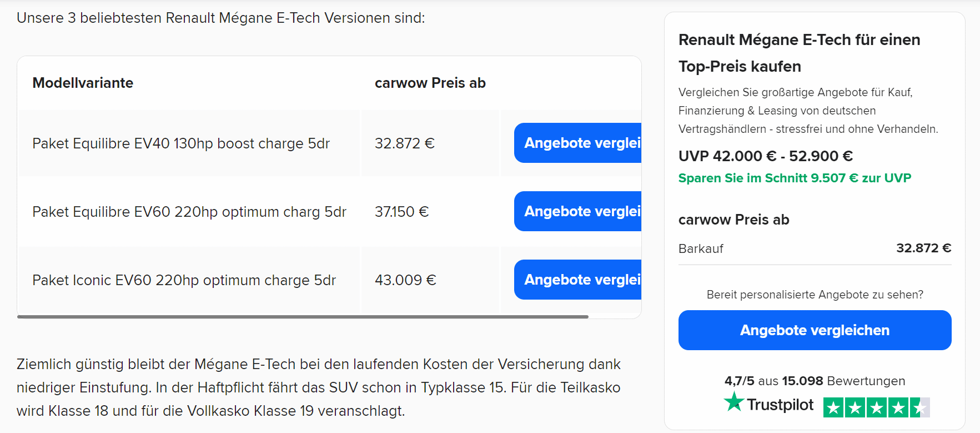Compare offers for Iconic EV60 220hp

(x=577, y=280)
